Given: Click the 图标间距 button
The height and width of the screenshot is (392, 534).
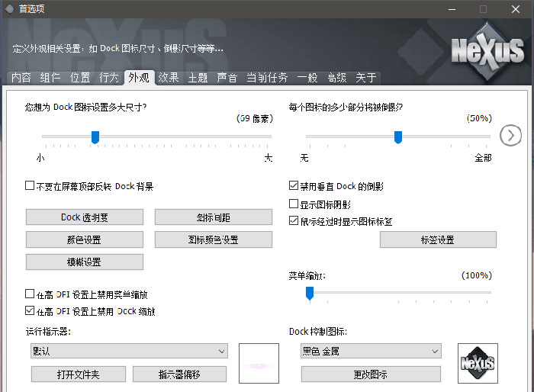Looking at the screenshot, I should tap(214, 217).
